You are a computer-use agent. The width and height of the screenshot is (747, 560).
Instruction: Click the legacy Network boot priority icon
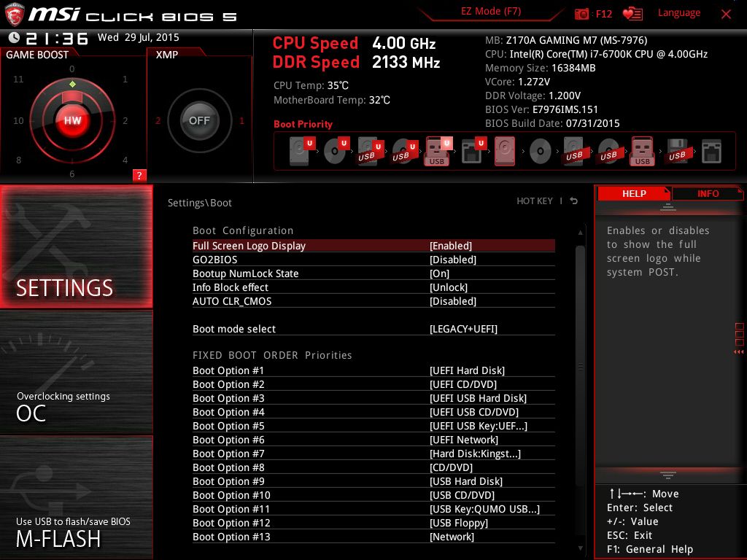pyautogui.click(x=711, y=152)
